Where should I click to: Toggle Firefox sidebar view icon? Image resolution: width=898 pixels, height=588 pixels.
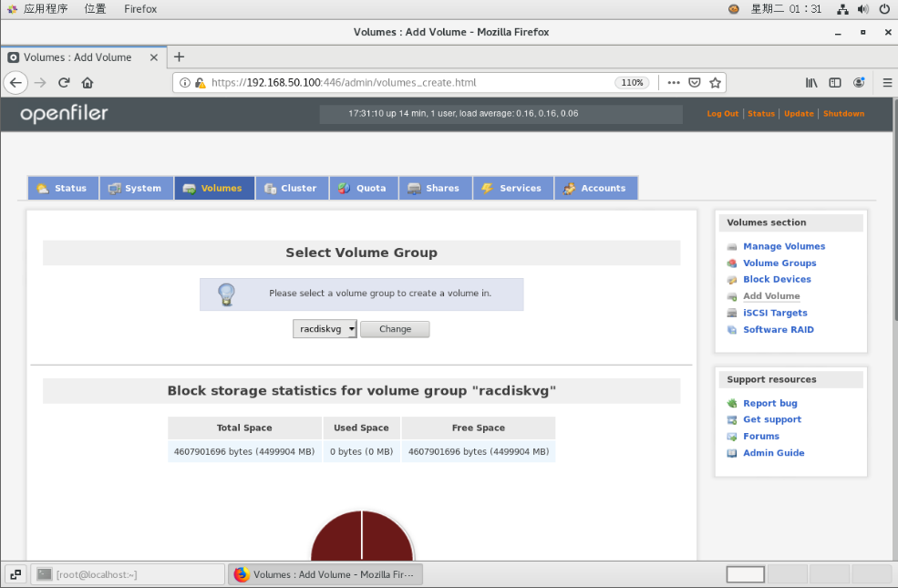coord(835,82)
